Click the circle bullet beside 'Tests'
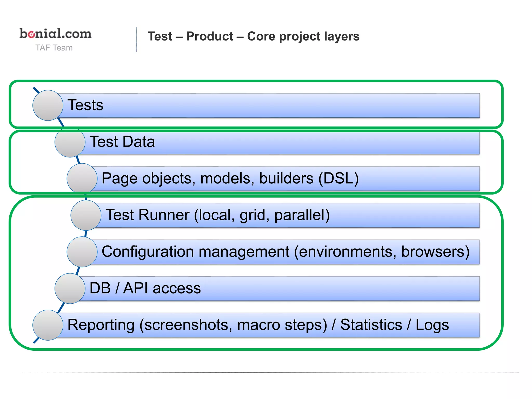532x399 pixels. pyautogui.click(x=48, y=105)
